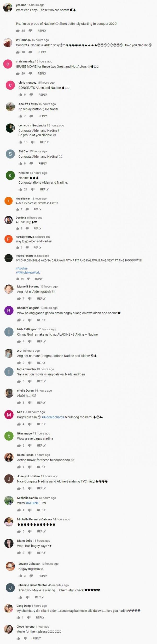Like Jhanine Delos Santos's comment
The width and height of the screenshot is (157, 644).
[20, 597]
